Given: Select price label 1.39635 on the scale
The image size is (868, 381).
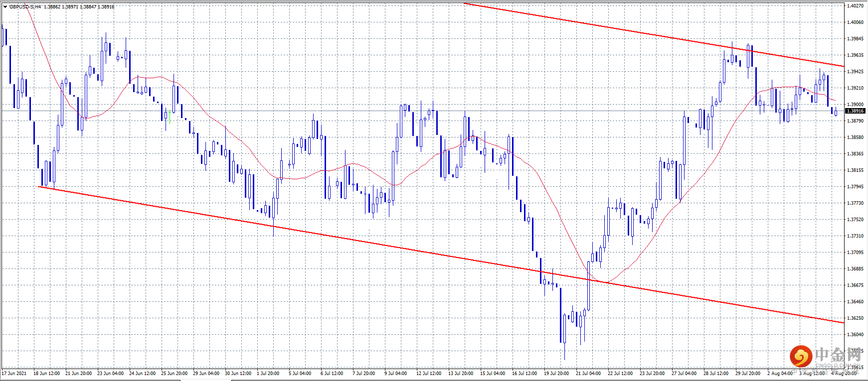Looking at the screenshot, I should click(x=855, y=55).
